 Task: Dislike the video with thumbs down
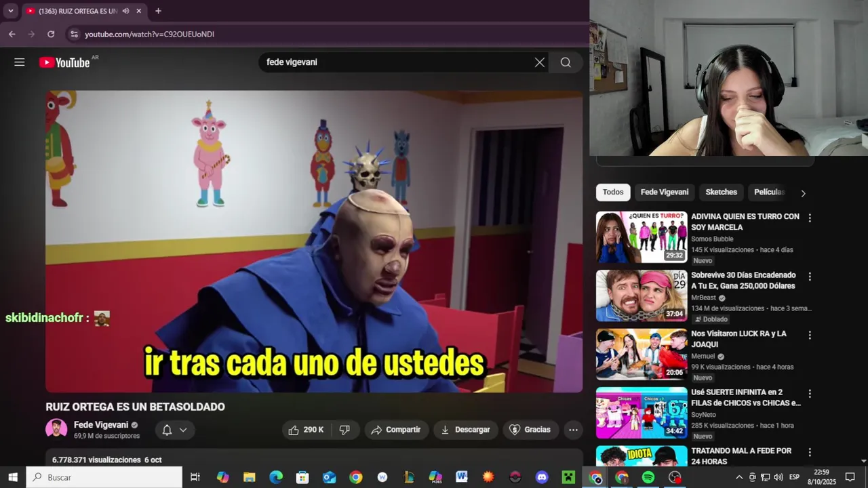click(x=344, y=430)
